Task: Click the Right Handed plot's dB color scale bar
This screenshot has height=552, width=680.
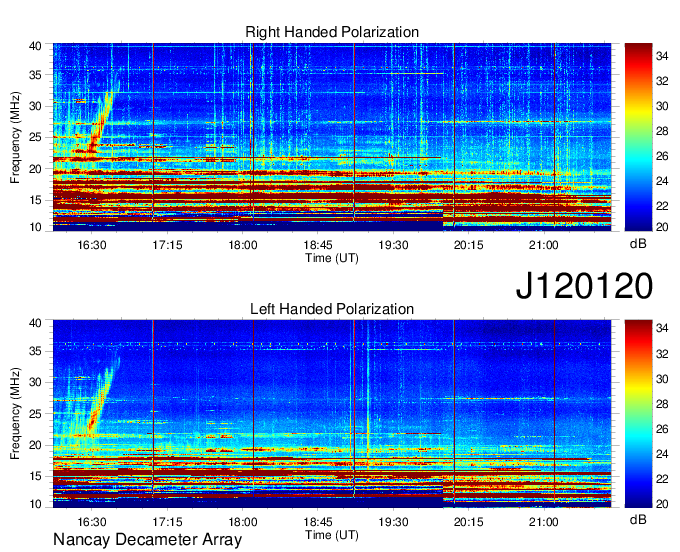Action: (638, 137)
